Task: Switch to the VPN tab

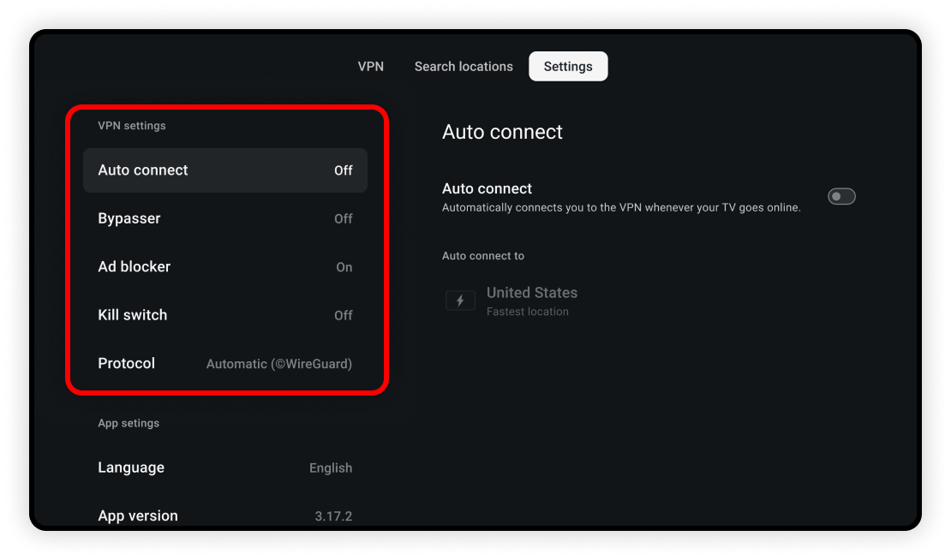Action: [371, 66]
